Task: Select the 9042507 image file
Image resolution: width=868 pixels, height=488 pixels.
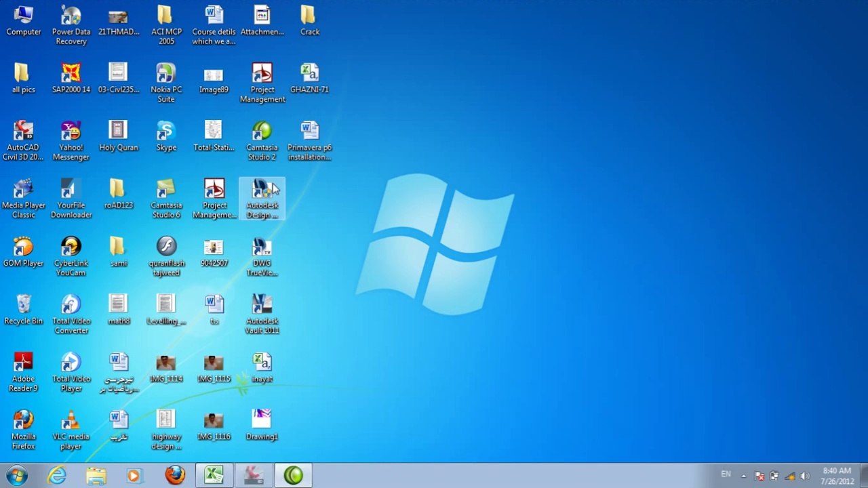Action: coord(214,251)
